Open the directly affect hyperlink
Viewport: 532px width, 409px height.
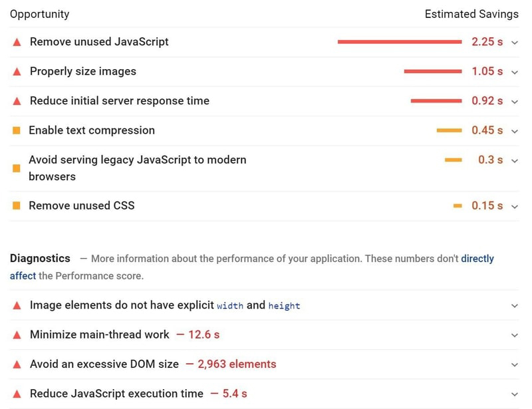[x=476, y=258]
